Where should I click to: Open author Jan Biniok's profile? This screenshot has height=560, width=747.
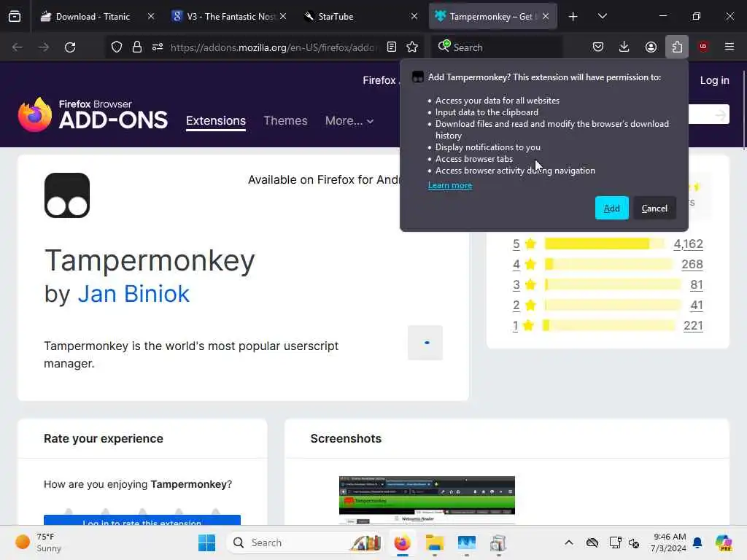[133, 294]
